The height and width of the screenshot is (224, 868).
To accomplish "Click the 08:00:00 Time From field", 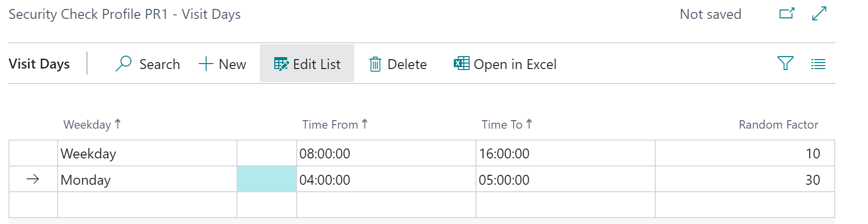I will (325, 153).
